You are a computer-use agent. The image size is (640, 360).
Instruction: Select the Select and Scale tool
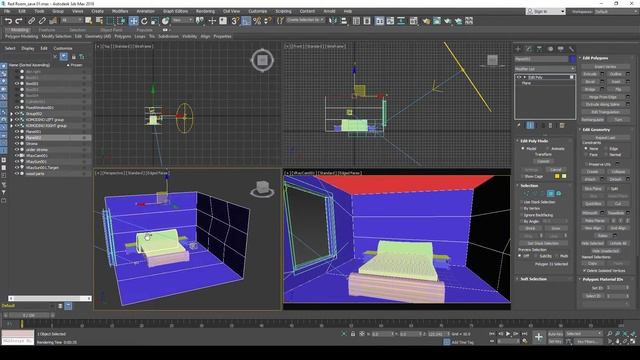(x=155, y=20)
